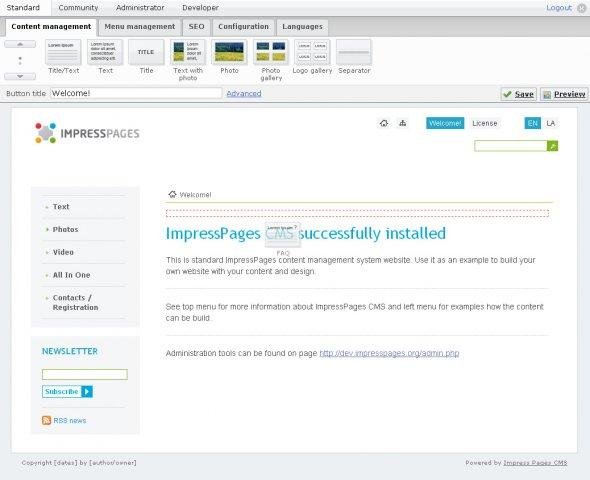Click the RSS feed icon
590x480 pixels.
[x=47, y=420]
